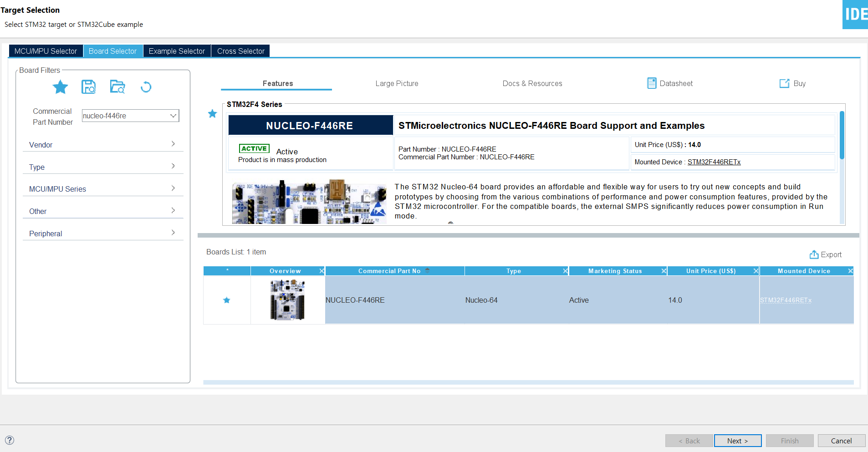The width and height of the screenshot is (868, 452).
Task: Click the IDE logo in the corner
Action: (855, 15)
